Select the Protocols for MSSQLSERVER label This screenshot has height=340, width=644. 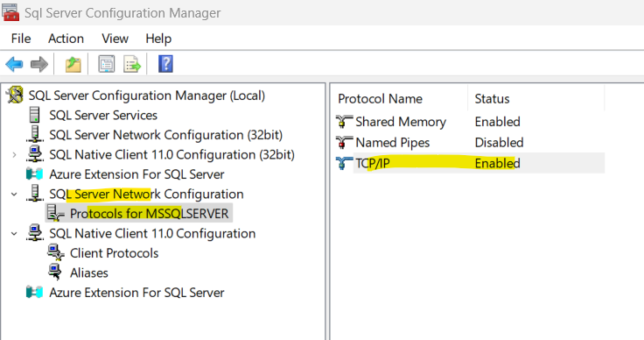pyautogui.click(x=149, y=214)
